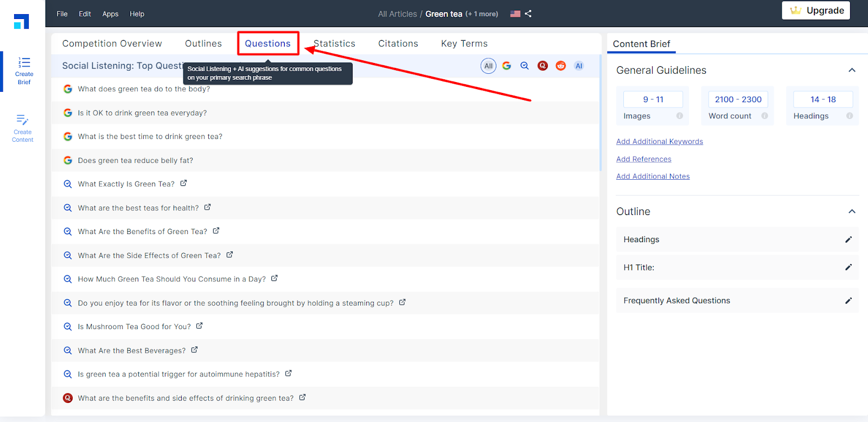Viewport: 868px width, 422px height.
Task: Open the Create Brief sidebar item
Action: [24, 71]
